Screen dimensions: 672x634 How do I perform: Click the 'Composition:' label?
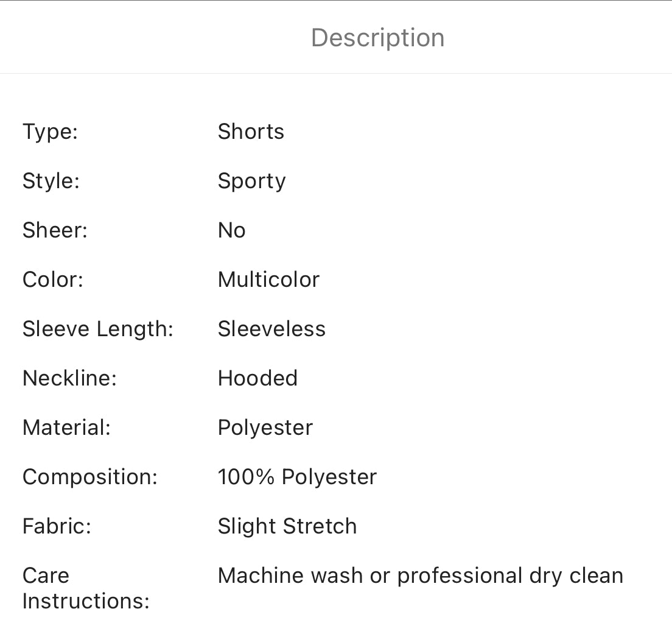pos(90,477)
